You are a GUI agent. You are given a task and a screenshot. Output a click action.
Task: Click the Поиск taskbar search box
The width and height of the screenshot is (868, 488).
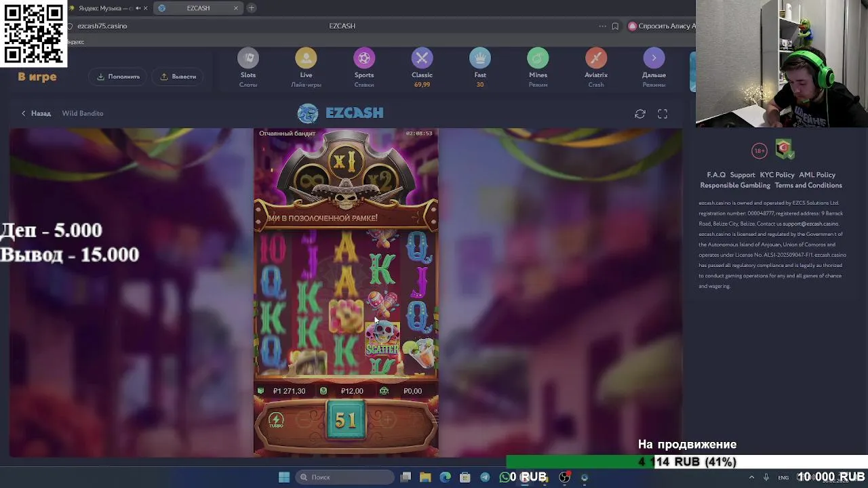coord(344,477)
